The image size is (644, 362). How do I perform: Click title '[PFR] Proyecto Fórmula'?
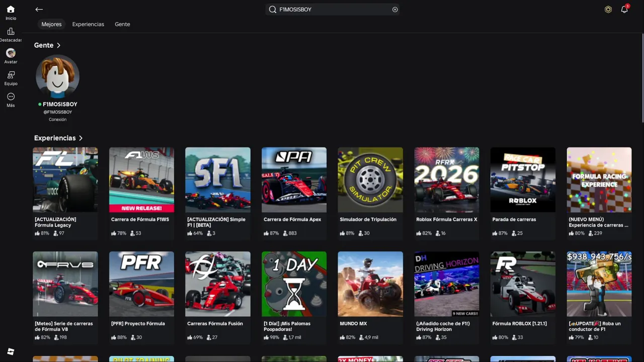point(138,324)
